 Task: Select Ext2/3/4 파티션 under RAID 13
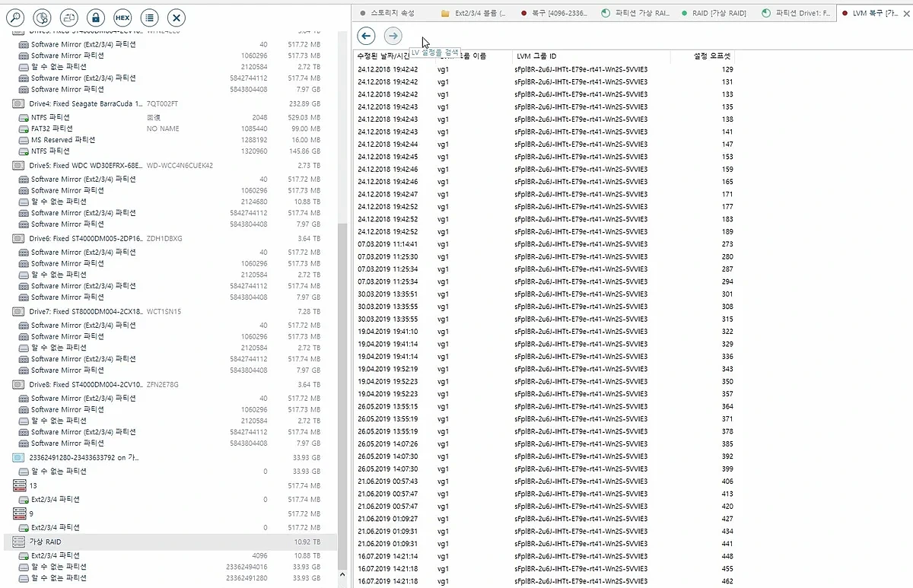click(x=172, y=499)
